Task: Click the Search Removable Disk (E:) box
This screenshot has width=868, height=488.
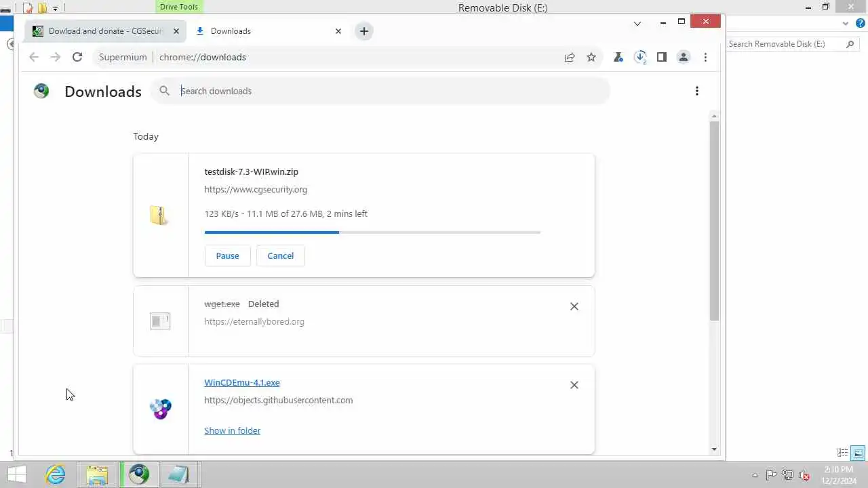Action: coord(792,43)
